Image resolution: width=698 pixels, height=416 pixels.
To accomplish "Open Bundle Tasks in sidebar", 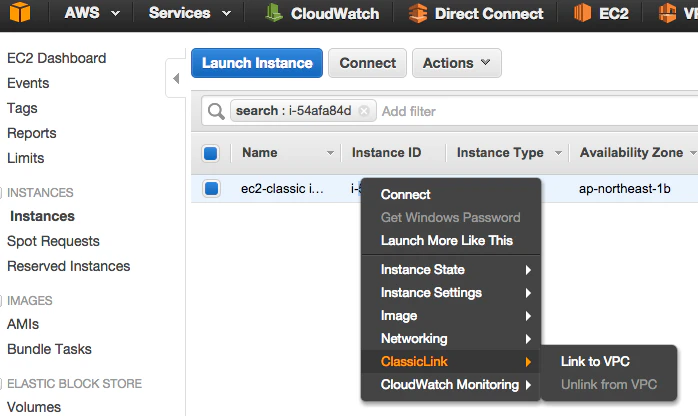I will 49,349.
